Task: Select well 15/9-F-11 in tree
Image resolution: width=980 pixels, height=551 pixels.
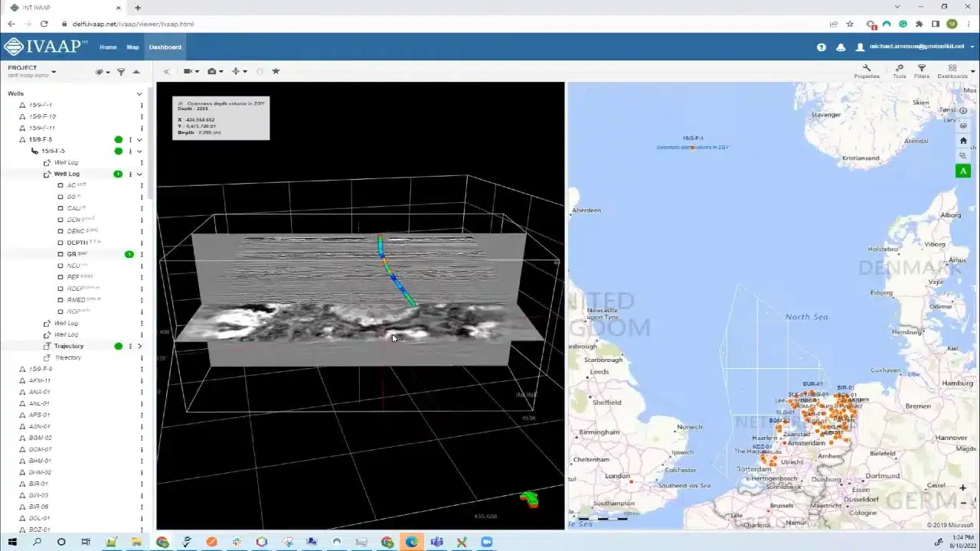Action: point(42,128)
